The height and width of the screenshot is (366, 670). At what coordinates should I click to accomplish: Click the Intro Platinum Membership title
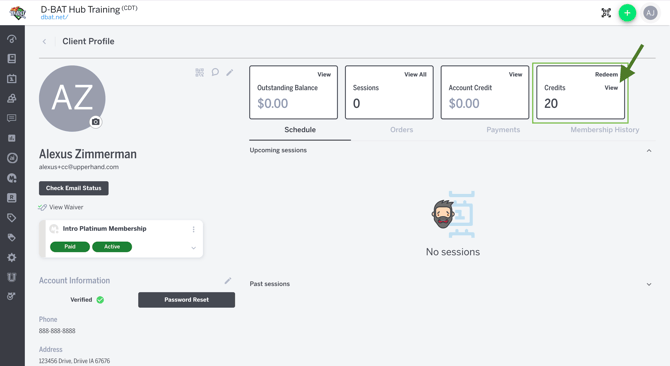(x=104, y=228)
